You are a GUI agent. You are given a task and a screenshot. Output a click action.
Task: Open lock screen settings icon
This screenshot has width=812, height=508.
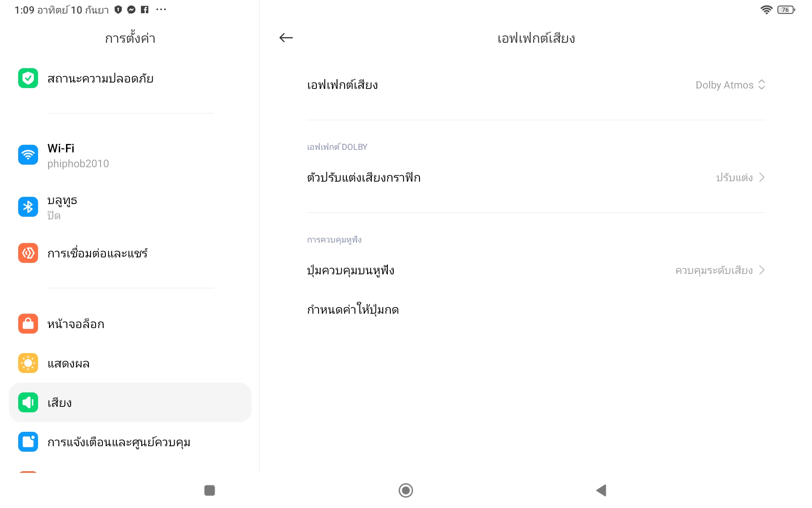click(x=28, y=324)
